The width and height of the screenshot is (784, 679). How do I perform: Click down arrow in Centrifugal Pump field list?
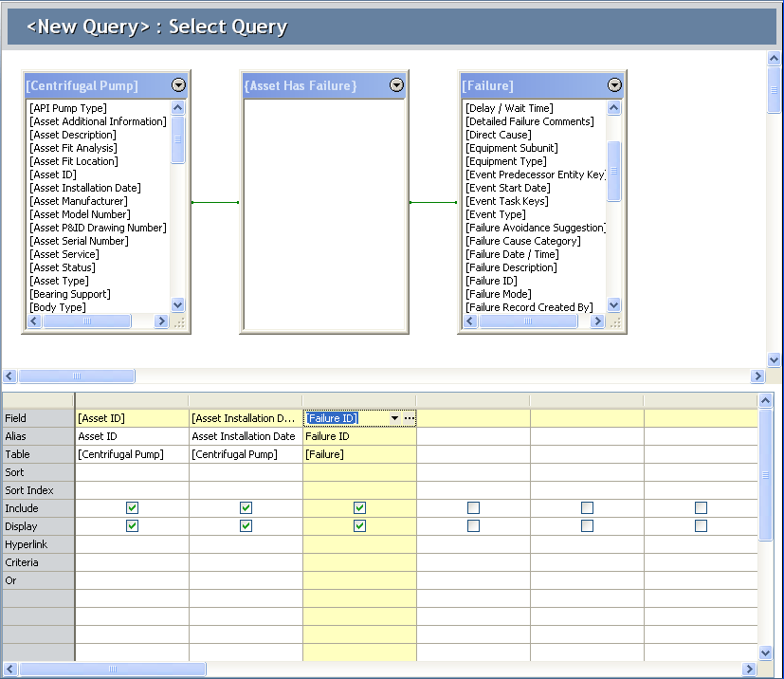pyautogui.click(x=177, y=304)
